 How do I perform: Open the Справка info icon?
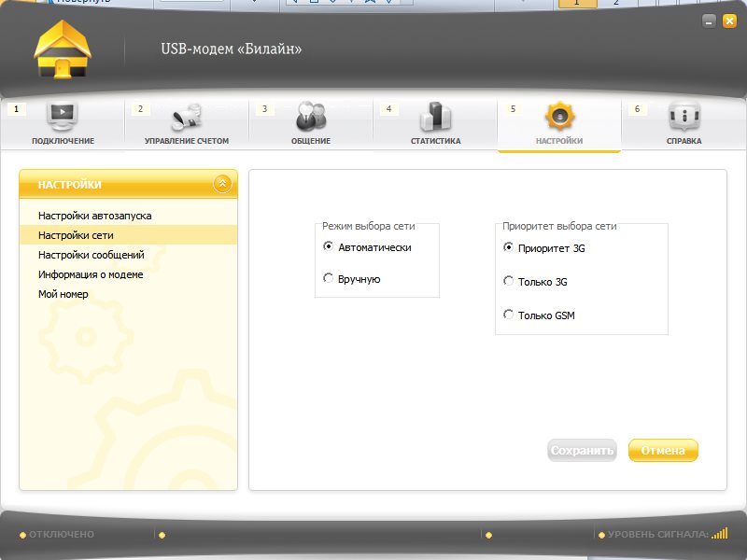[684, 116]
